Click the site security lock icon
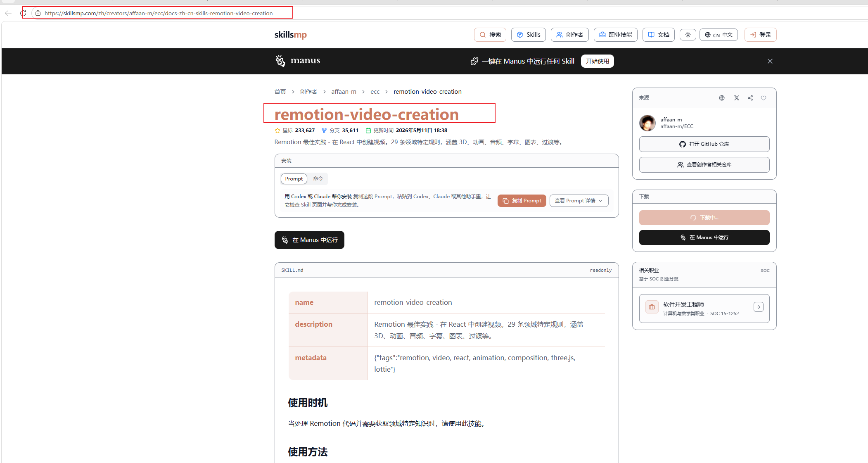Screen dimensions: 868x463 (38, 13)
